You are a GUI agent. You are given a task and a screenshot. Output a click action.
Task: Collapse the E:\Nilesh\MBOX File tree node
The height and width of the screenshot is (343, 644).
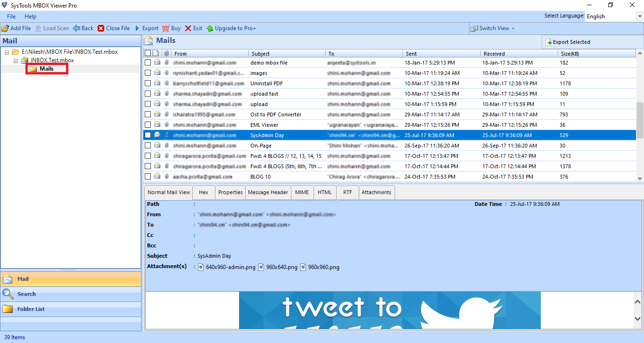(7, 52)
